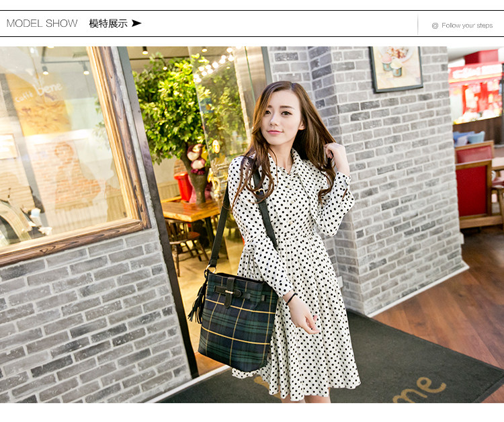Click the arrow icon beside 模特展示
Screen dimensions: 504x422
coord(136,24)
